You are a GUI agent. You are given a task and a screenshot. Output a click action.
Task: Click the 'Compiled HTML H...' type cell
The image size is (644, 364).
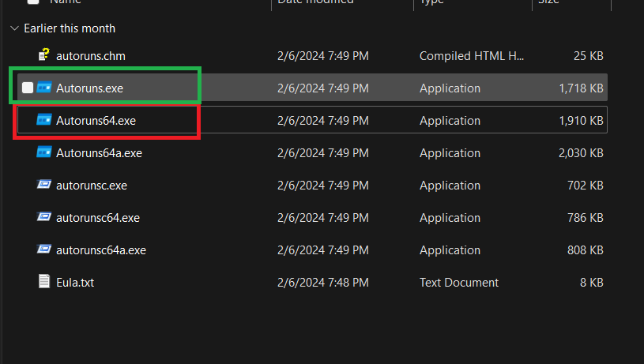472,55
